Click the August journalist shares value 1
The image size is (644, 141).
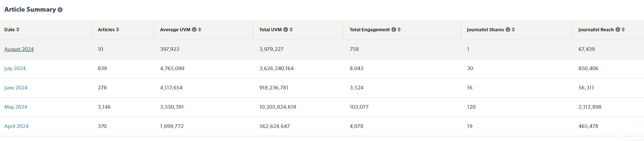pos(468,49)
